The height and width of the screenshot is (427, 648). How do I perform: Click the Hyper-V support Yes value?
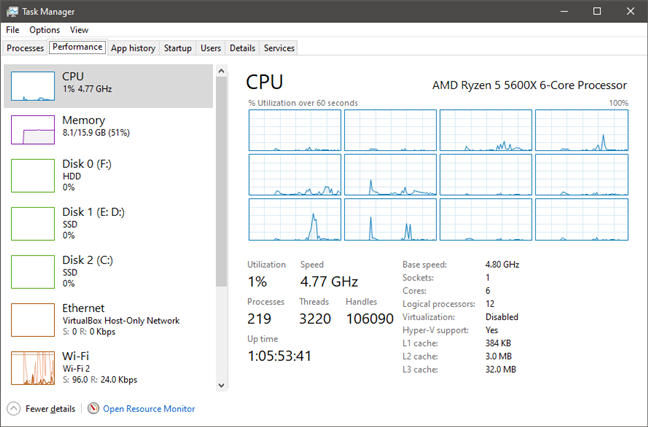(492, 330)
